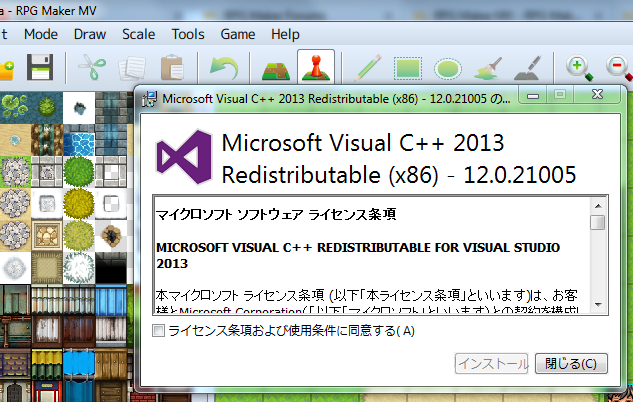Select the solid black tile
This screenshot has width=633, height=402.
point(111,268)
